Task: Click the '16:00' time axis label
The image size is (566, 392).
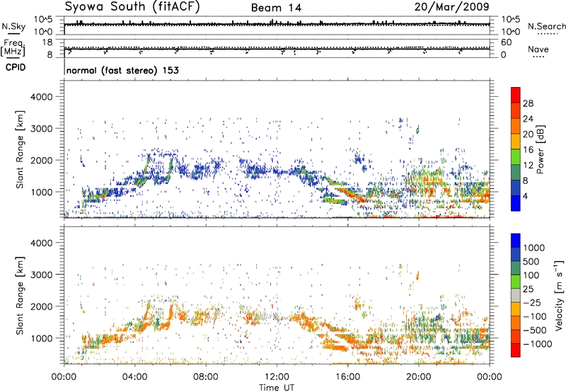Action: pyautogui.click(x=347, y=377)
